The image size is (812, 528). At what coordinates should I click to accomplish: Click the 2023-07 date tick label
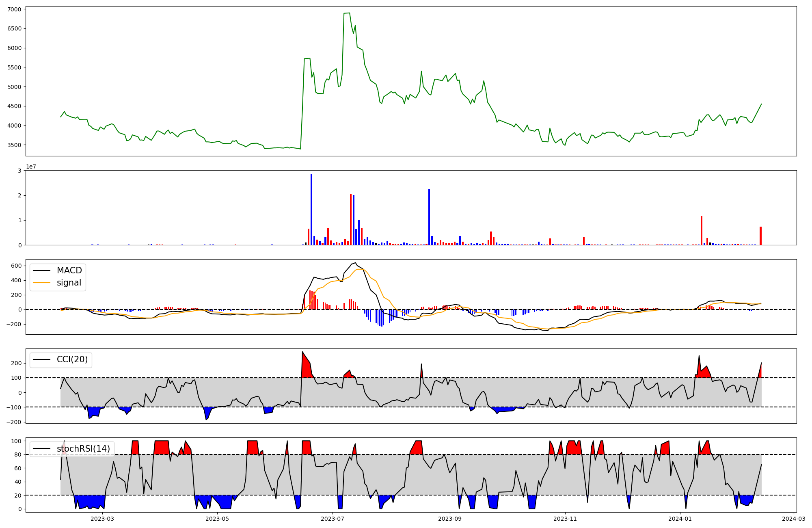pyautogui.click(x=333, y=519)
